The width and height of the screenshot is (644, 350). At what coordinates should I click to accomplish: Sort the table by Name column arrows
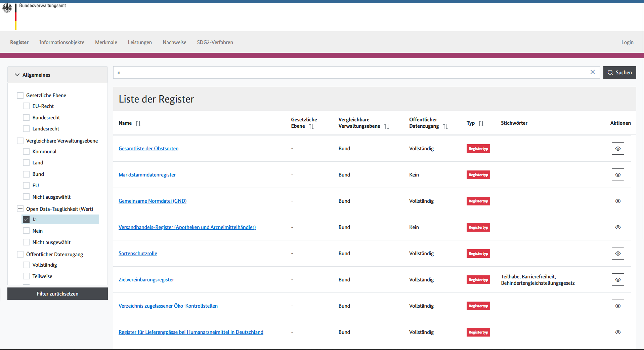[138, 123]
